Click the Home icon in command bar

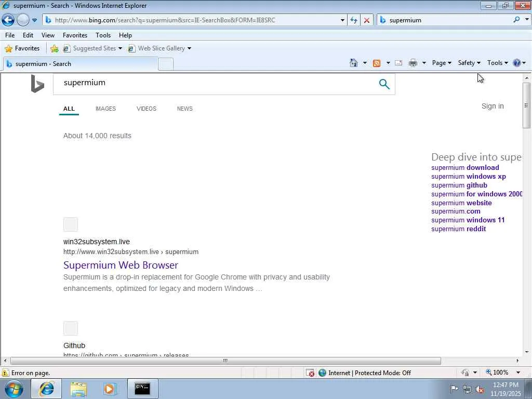[353, 63]
